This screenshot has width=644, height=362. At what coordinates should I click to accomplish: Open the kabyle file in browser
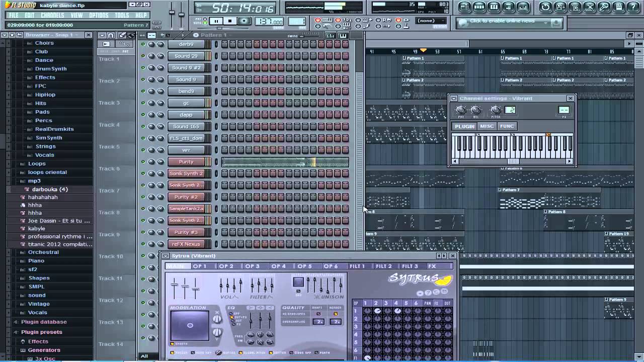[x=36, y=229]
